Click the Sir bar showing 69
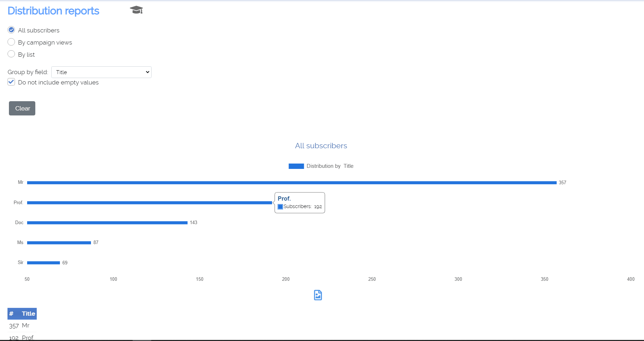The width and height of the screenshot is (644, 341). [x=43, y=263]
